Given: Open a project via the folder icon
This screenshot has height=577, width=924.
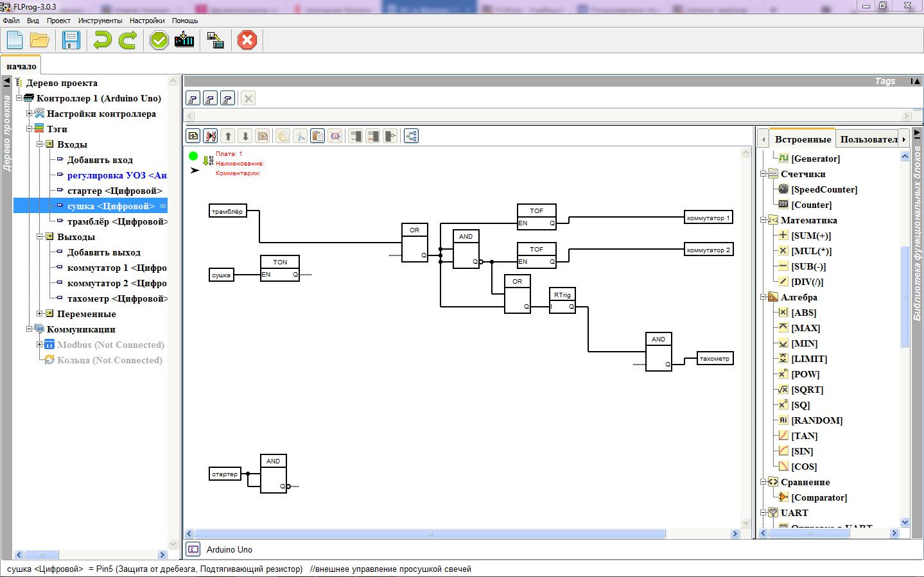Looking at the screenshot, I should [x=40, y=40].
